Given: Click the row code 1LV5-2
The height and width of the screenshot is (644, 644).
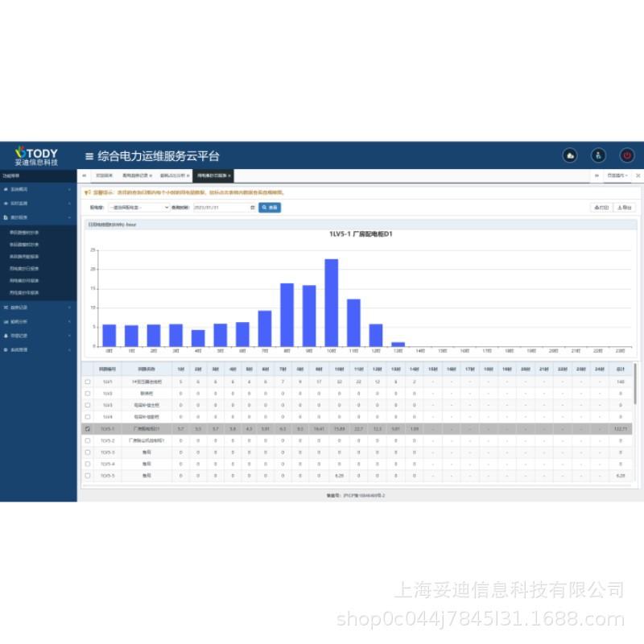Looking at the screenshot, I should point(108,440).
